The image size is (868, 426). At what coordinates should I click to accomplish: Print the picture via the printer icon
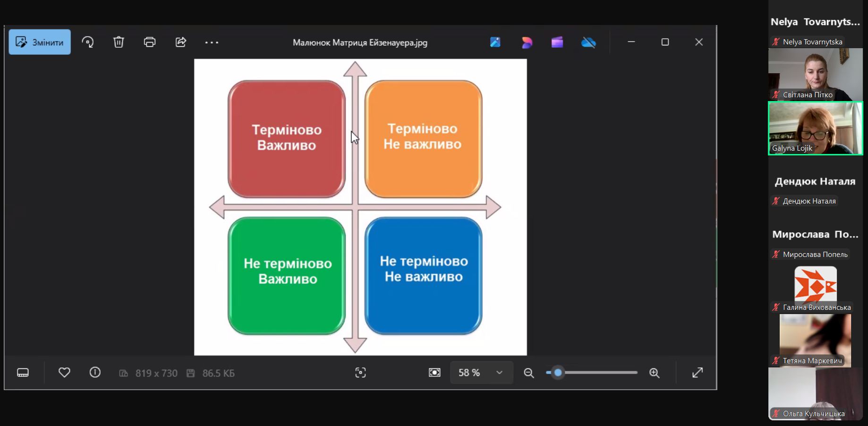pos(150,43)
